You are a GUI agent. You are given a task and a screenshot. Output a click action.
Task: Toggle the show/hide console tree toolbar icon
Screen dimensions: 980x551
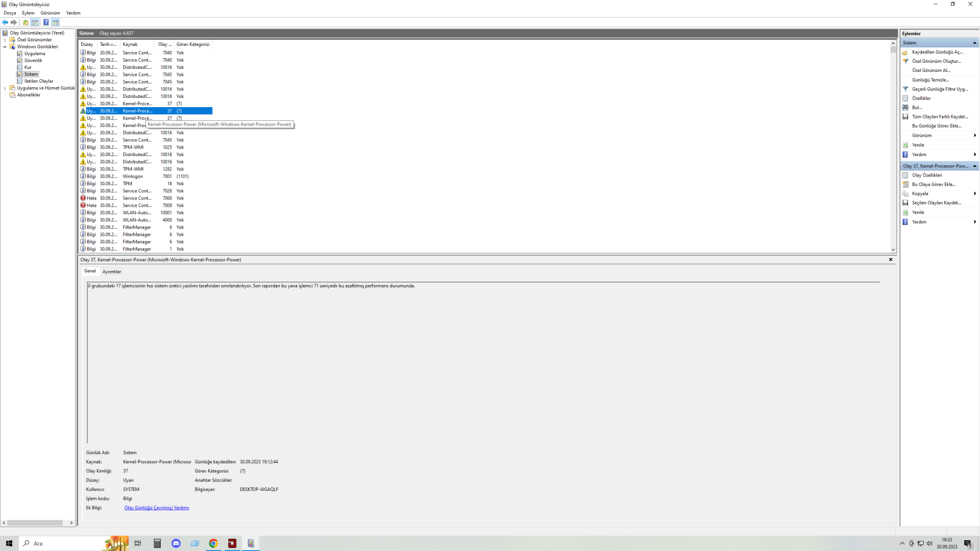[35, 22]
